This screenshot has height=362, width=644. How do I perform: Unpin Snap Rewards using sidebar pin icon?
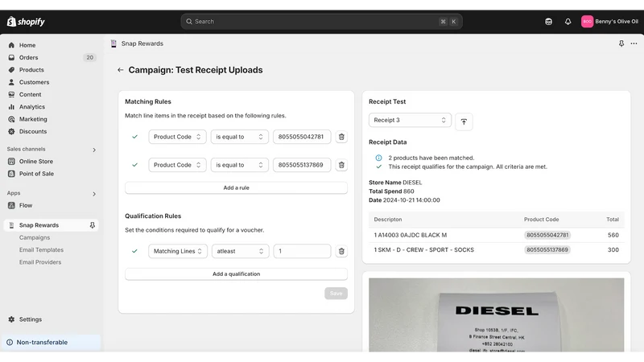coord(92,225)
